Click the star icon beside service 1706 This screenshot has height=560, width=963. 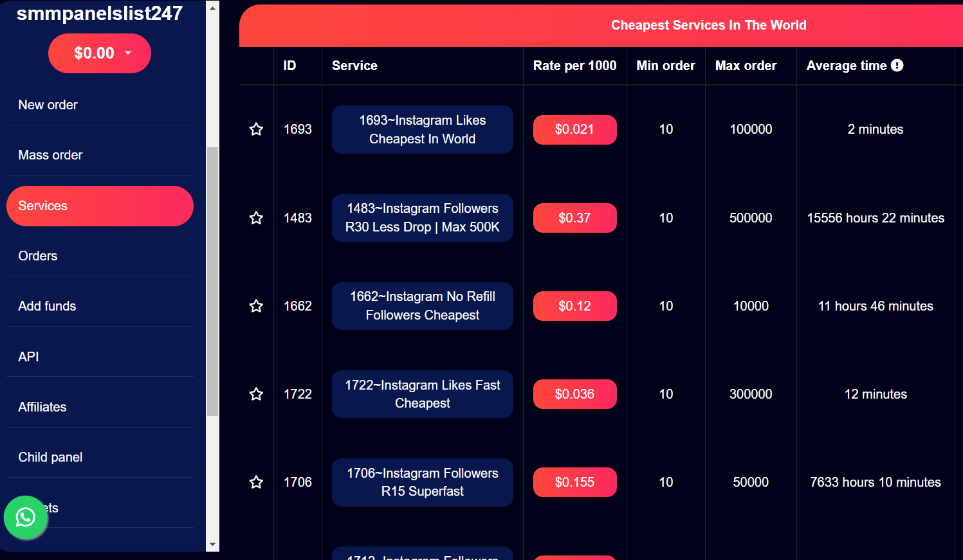[256, 482]
